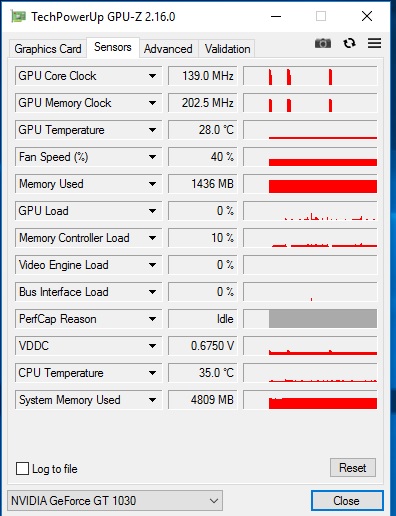Image resolution: width=396 pixels, height=516 pixels.
Task: Click the 28.0 °C temperature value field
Action: pos(203,130)
